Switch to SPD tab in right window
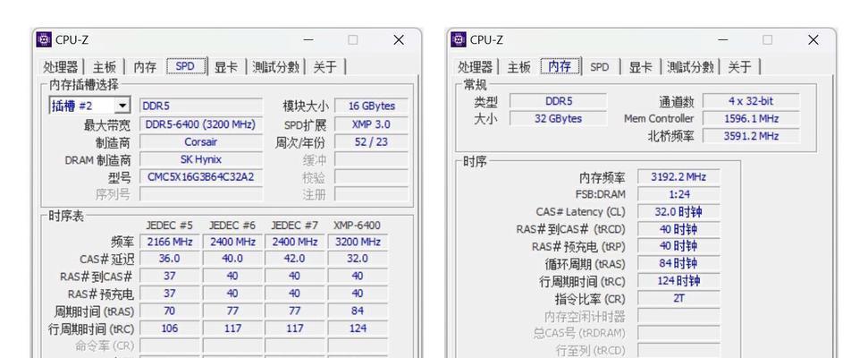This screenshot has height=358, width=868. point(600,67)
